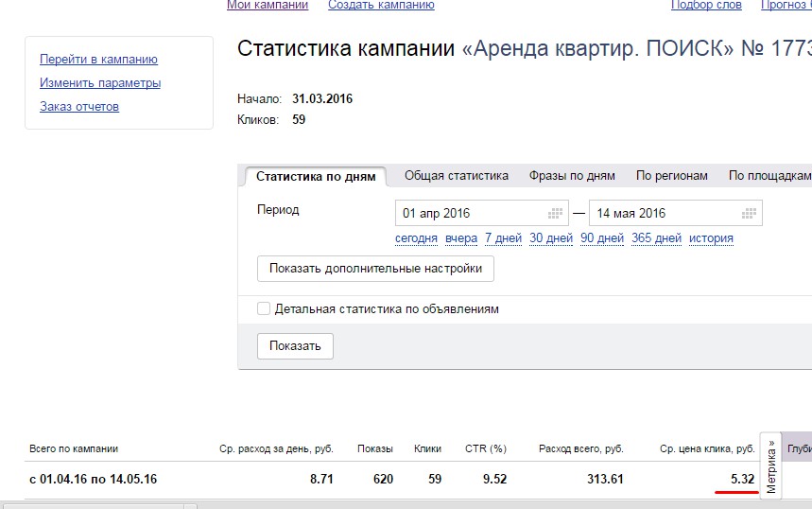Open calendar icon in start date field
Image resolution: width=812 pixels, height=509 pixels.
(x=555, y=214)
